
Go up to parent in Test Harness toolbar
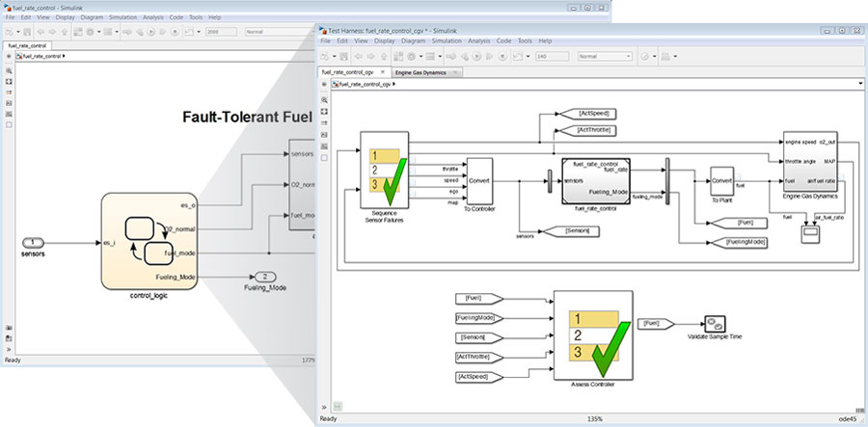pos(384,57)
